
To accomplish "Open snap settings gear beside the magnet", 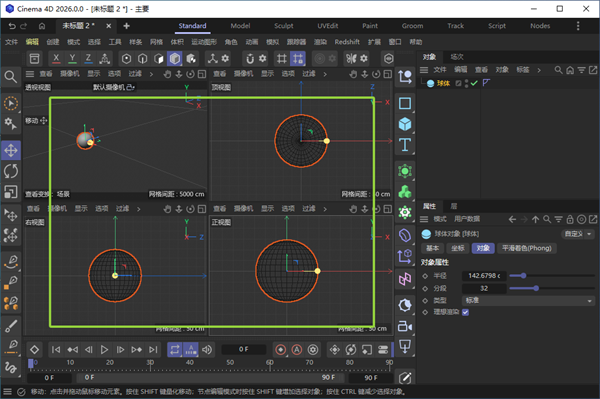I will 262,59.
